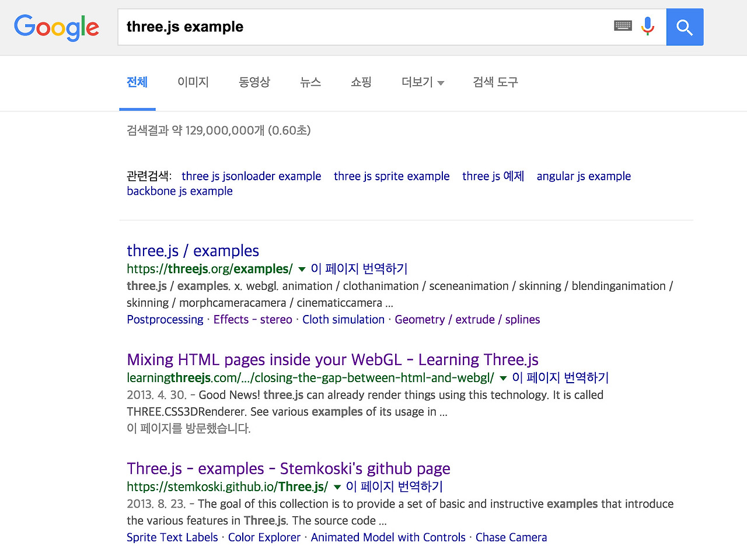Open 검색 도구 options
This screenshot has width=747, height=560.
[495, 82]
